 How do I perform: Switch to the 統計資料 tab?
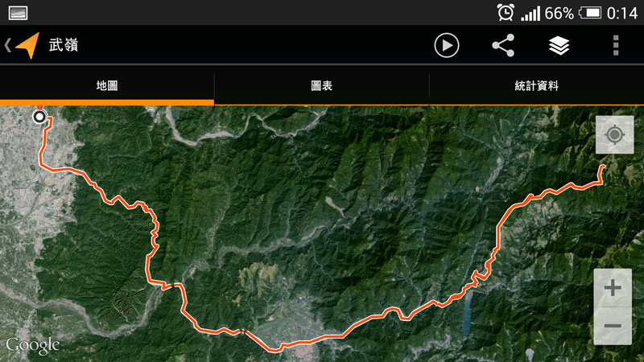pos(536,86)
